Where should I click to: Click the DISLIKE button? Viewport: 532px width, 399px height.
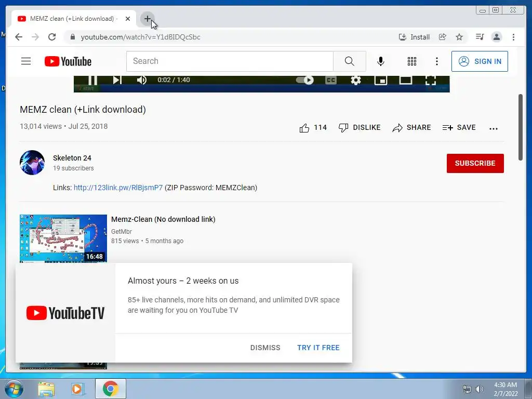[x=360, y=128]
